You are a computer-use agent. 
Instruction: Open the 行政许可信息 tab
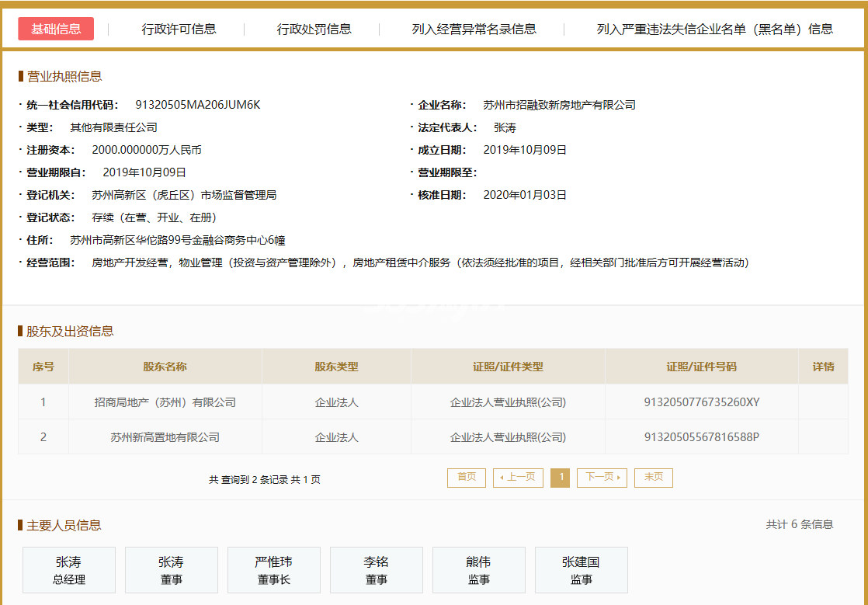point(179,29)
